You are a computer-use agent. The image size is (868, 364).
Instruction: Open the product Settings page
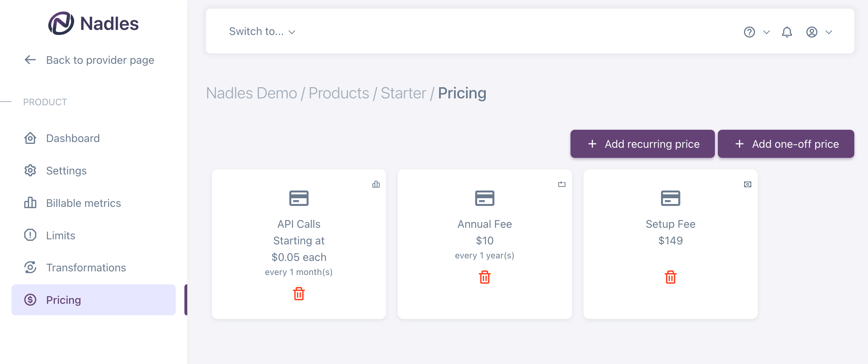coord(66,171)
